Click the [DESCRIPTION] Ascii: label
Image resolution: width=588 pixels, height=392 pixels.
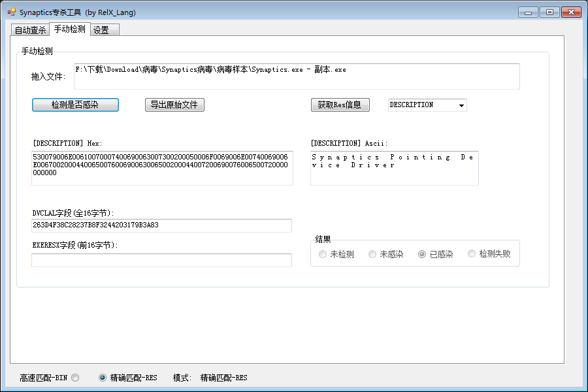[349, 143]
